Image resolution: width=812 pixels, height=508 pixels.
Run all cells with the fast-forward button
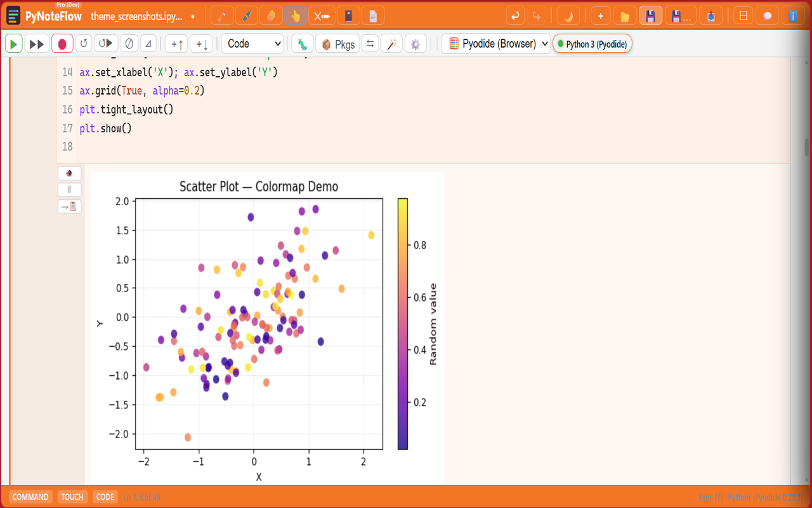[37, 44]
